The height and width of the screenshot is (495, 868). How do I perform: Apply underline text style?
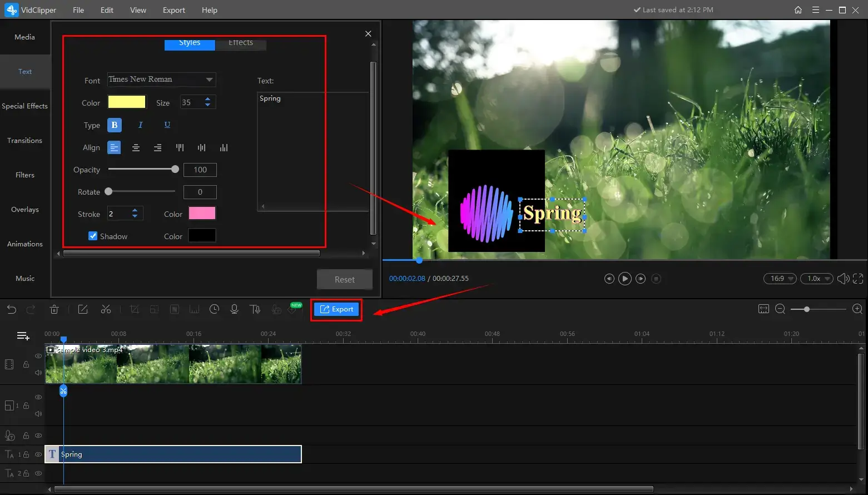point(167,125)
